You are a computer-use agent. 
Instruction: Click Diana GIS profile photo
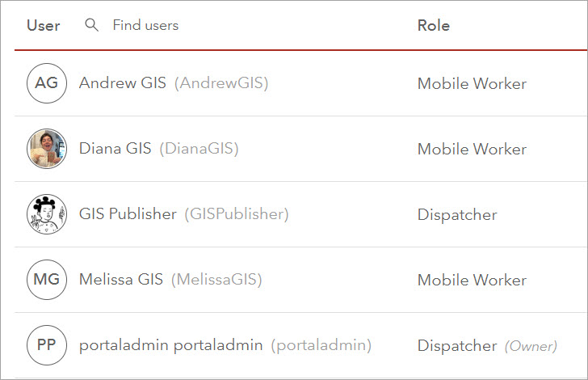(47, 149)
